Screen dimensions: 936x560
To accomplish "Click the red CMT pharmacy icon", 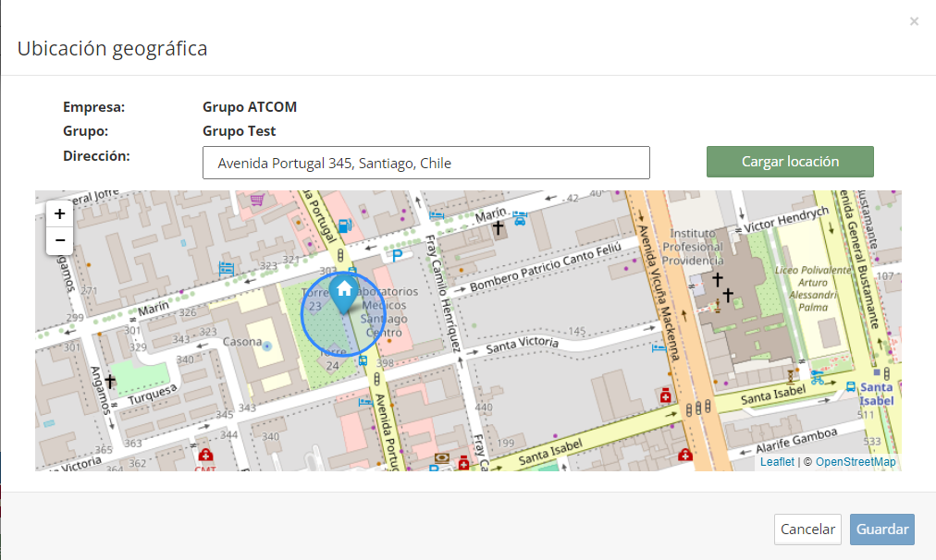I will pyautogui.click(x=205, y=456).
